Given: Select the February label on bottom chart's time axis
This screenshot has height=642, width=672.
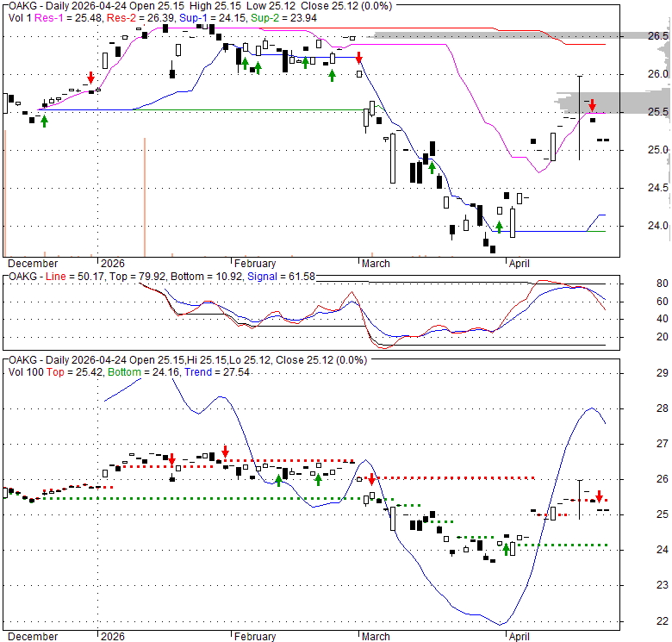Looking at the screenshot, I should [254, 637].
